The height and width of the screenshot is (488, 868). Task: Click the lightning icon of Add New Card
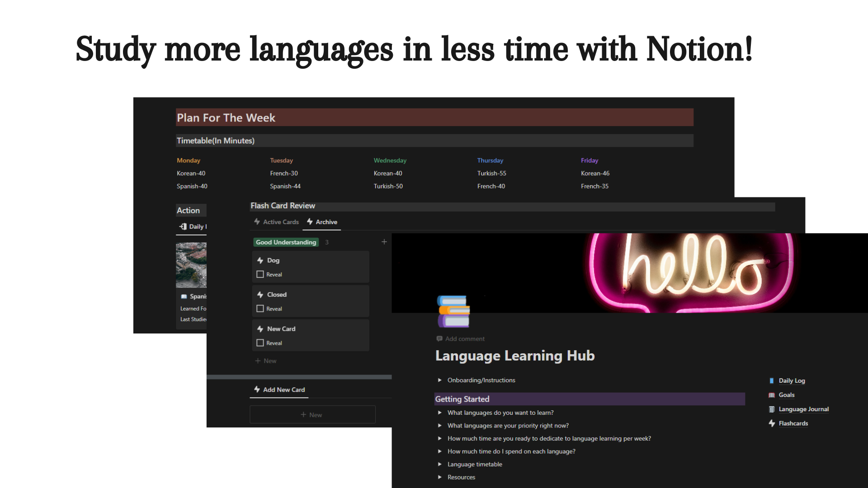[x=257, y=389]
